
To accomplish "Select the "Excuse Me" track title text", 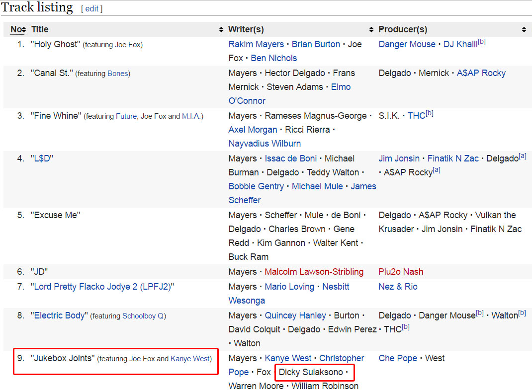I will [55, 215].
